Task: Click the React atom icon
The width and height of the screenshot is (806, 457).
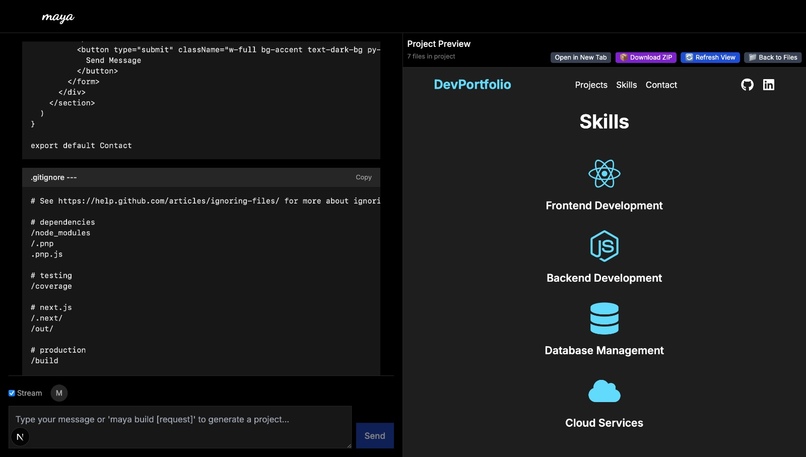Action: [604, 174]
